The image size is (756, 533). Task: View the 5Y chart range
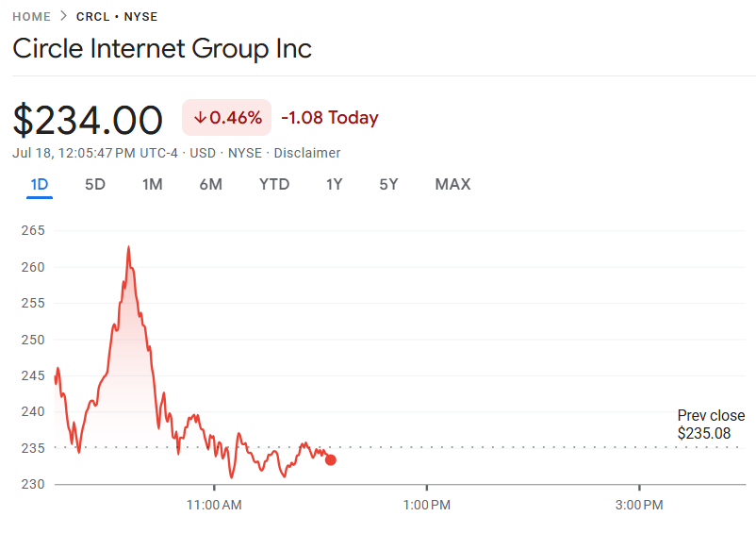[389, 184]
